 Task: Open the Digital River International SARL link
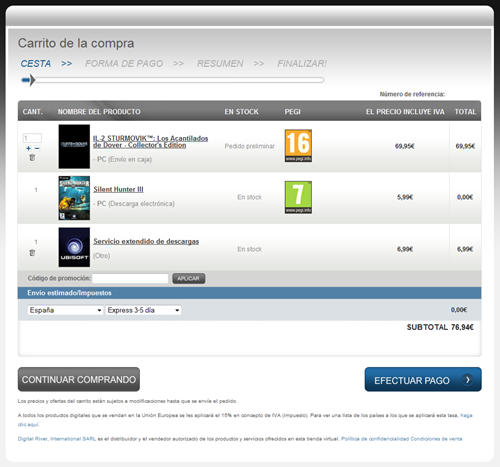57,439
